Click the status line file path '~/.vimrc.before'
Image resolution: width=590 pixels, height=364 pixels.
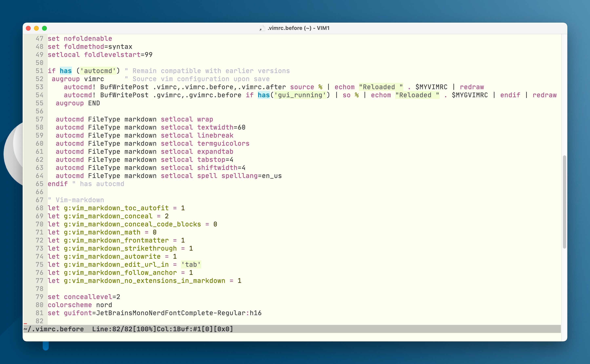coord(54,329)
